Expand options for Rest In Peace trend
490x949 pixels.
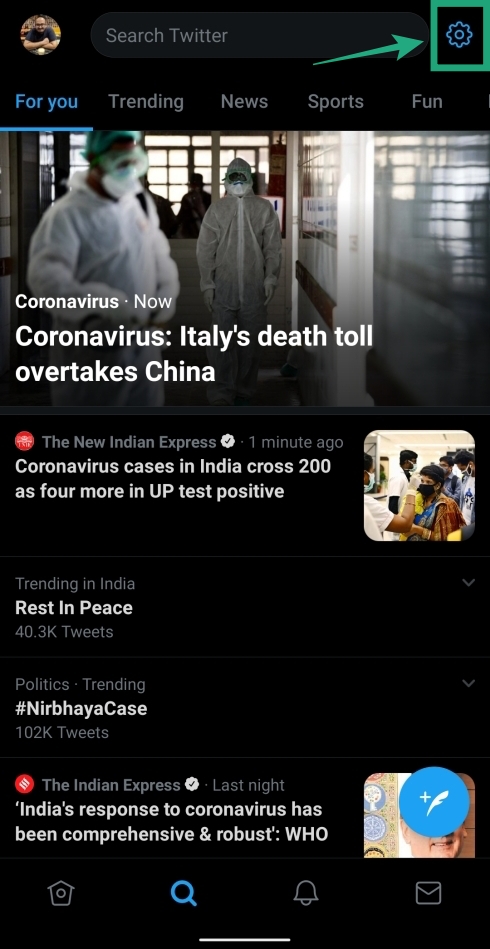(x=468, y=582)
